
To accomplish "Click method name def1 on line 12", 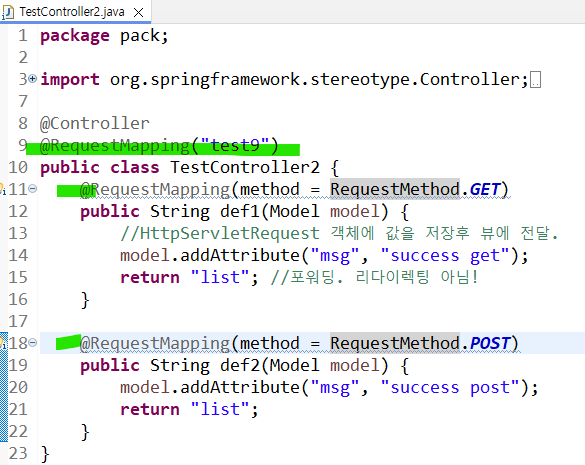I will (x=240, y=211).
